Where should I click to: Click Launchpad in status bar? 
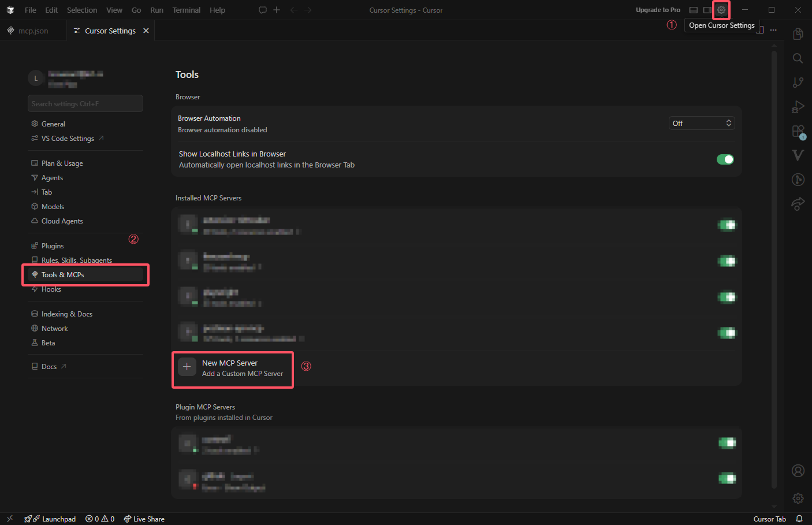[50, 519]
